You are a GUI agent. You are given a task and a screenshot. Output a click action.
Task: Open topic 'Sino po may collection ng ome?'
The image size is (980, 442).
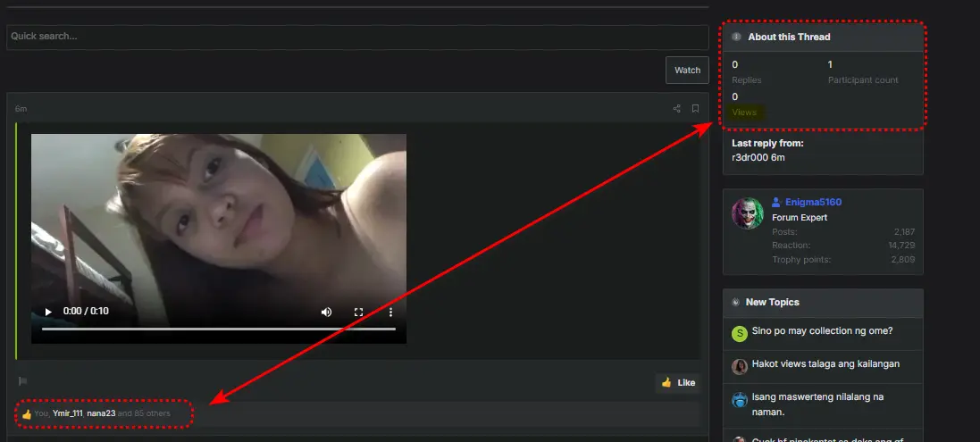pos(822,331)
